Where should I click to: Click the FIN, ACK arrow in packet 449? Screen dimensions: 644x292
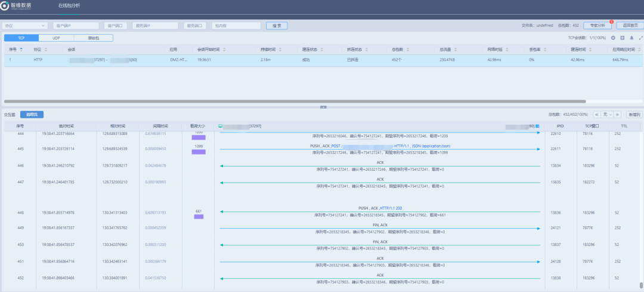point(380,228)
